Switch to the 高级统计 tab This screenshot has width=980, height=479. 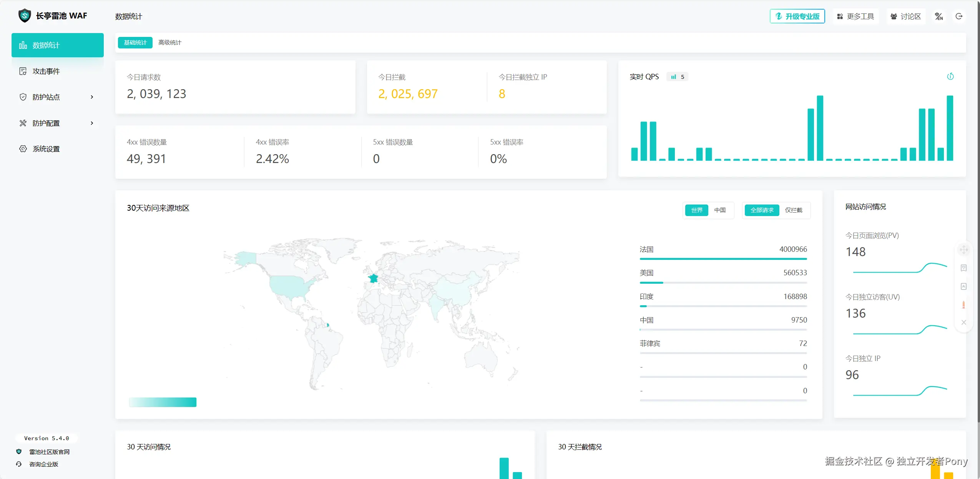[x=169, y=42]
